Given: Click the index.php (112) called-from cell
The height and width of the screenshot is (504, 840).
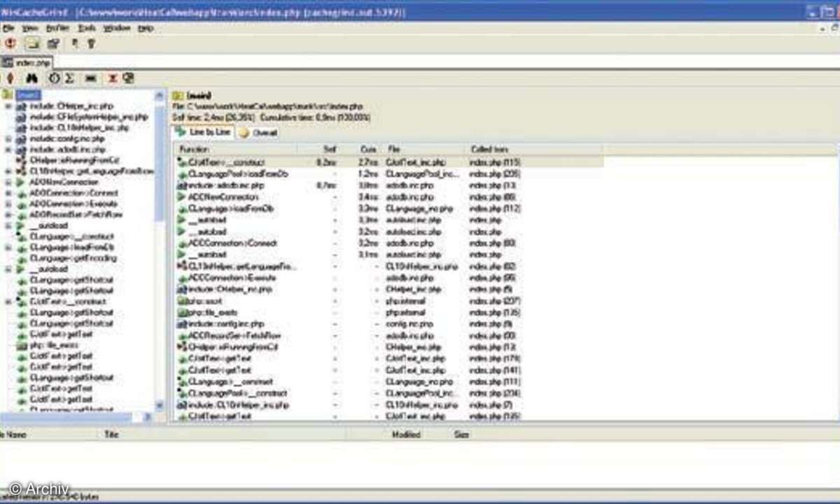Looking at the screenshot, I should (x=493, y=208).
